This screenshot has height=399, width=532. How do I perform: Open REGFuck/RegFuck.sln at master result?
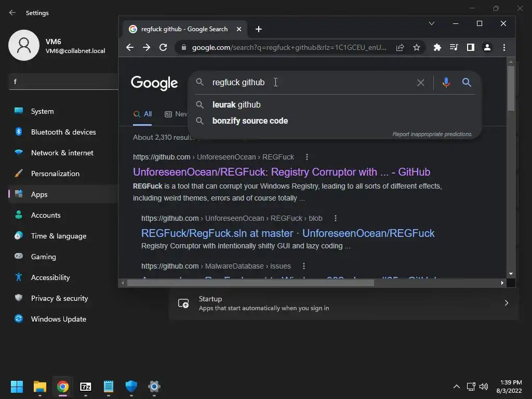(x=288, y=233)
